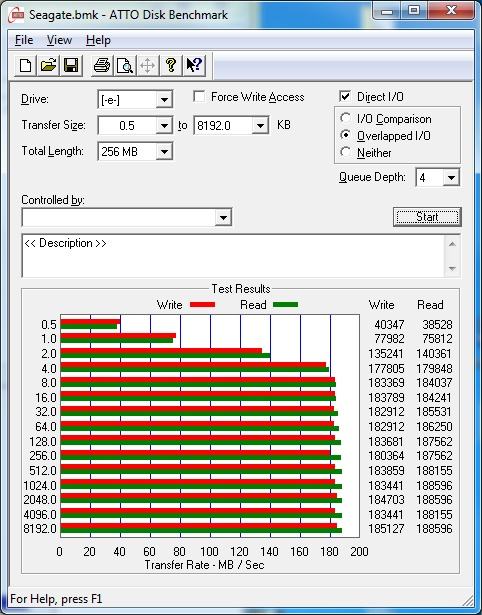Open the File menu

click(24, 40)
